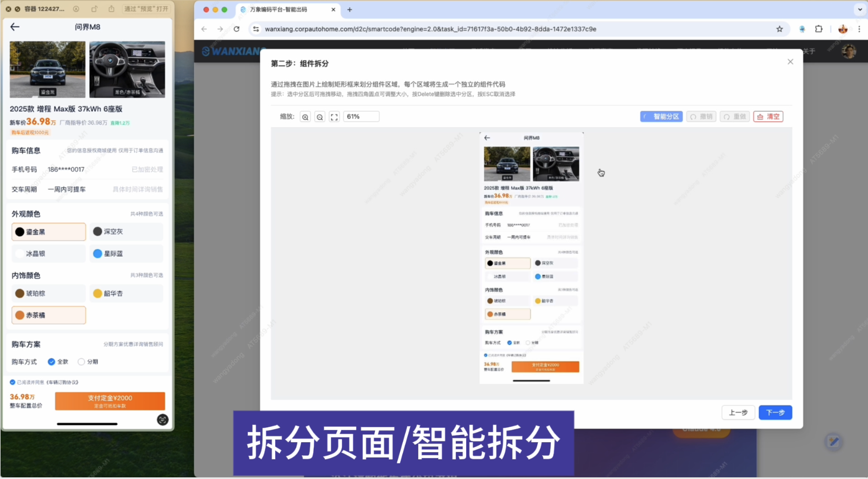Expand the tab search chevron
Viewport: 868px width, 479px height.
860,9
